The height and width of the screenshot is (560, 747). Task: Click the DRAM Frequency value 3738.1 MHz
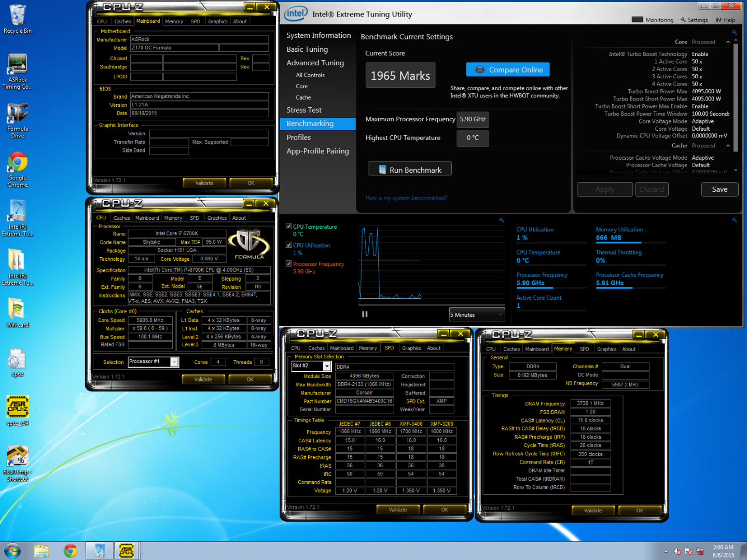click(590, 403)
